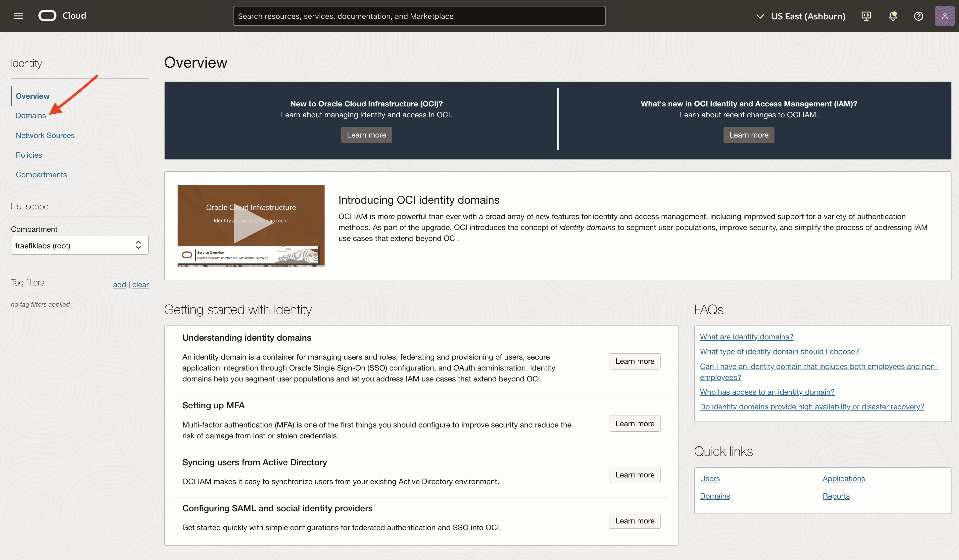Screen dimensions: 959x560
Task: Open the Applications quick link
Action: (x=843, y=479)
